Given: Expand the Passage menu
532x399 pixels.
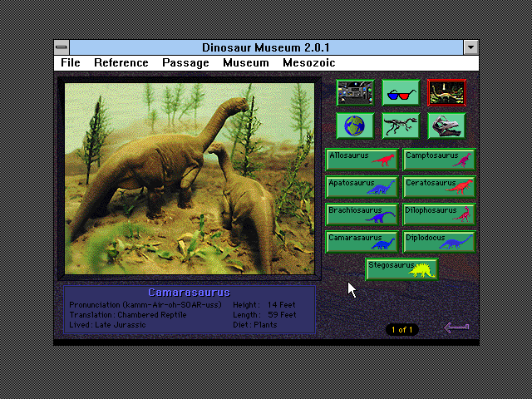Looking at the screenshot, I should pyautogui.click(x=185, y=63).
